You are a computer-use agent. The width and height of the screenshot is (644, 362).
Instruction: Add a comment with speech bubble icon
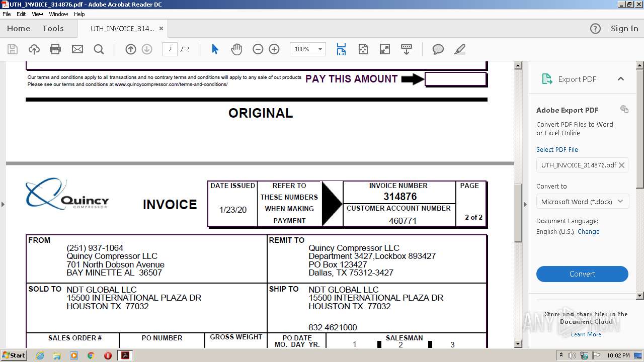(438, 49)
